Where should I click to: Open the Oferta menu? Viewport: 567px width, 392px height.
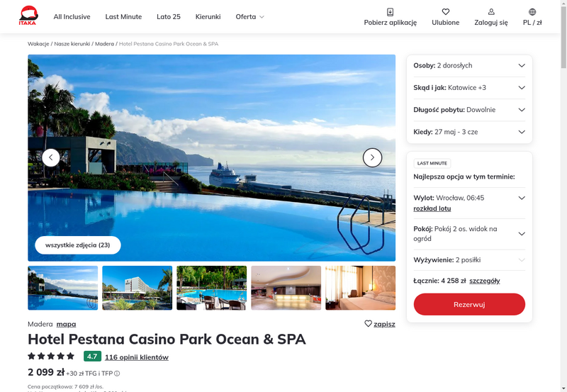249,16
